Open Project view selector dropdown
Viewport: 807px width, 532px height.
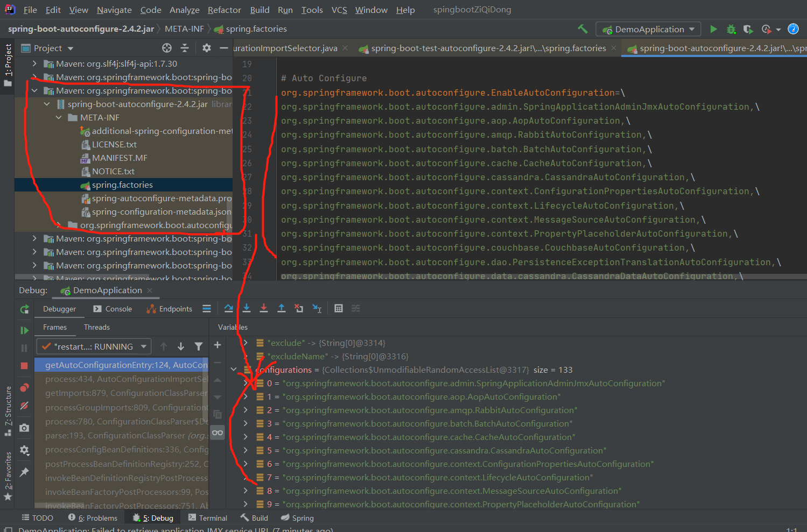tap(47, 48)
